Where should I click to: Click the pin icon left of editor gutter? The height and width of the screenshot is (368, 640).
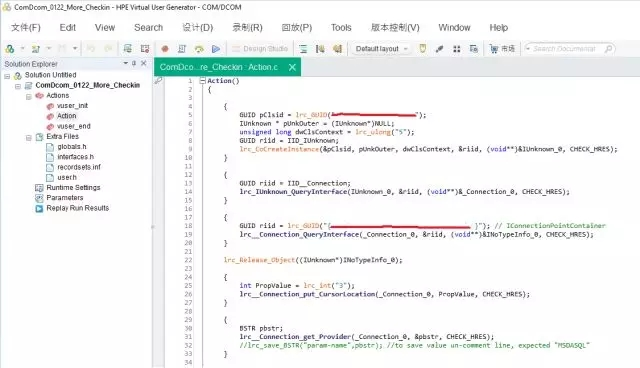[158, 81]
